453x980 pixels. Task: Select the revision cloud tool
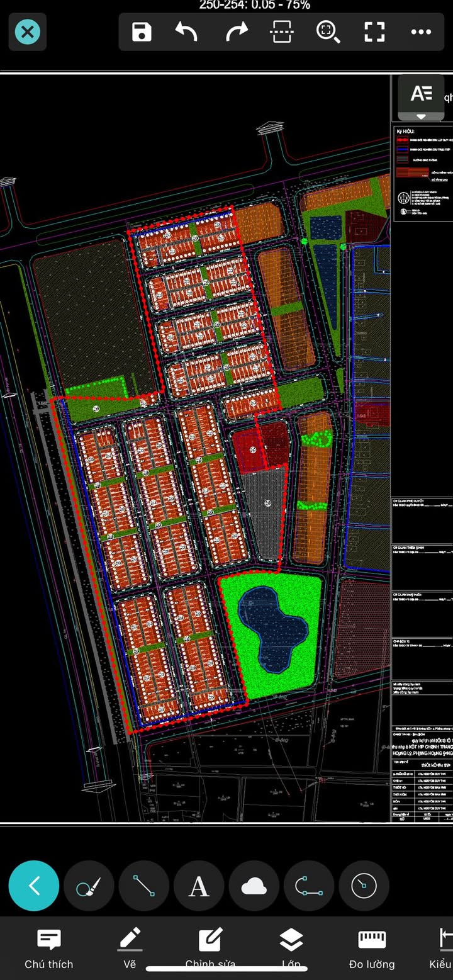pos(254,886)
